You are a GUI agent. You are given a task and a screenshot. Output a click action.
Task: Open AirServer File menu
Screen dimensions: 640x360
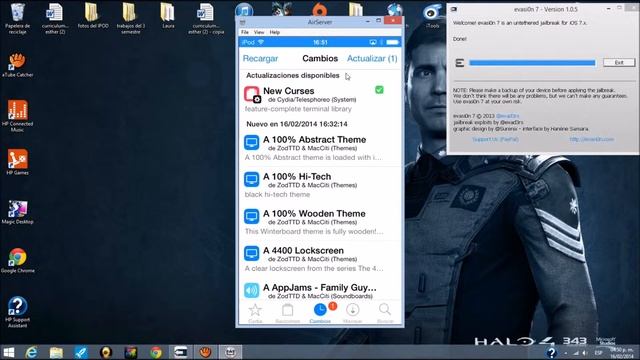point(245,32)
